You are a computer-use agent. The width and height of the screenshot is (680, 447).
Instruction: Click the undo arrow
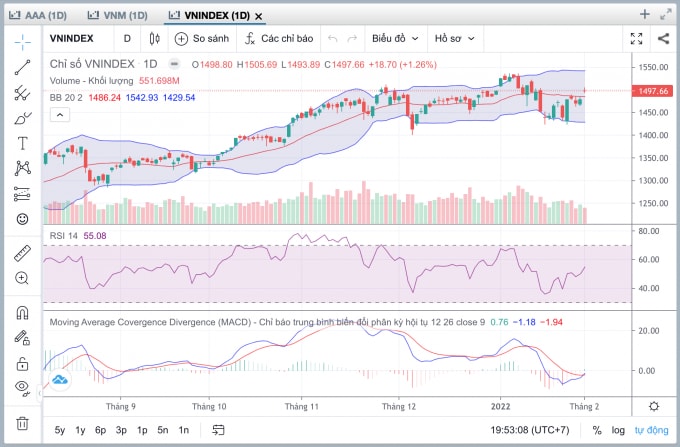click(333, 39)
